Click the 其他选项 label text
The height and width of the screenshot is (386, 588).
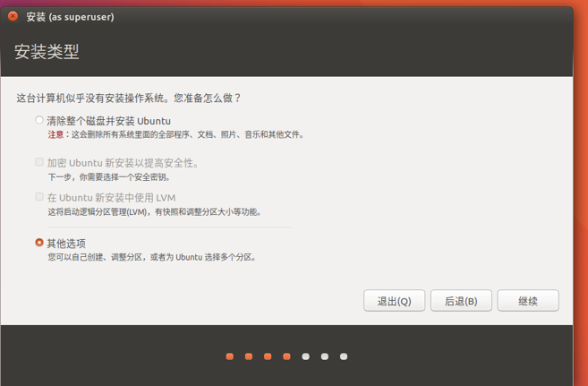(66, 244)
